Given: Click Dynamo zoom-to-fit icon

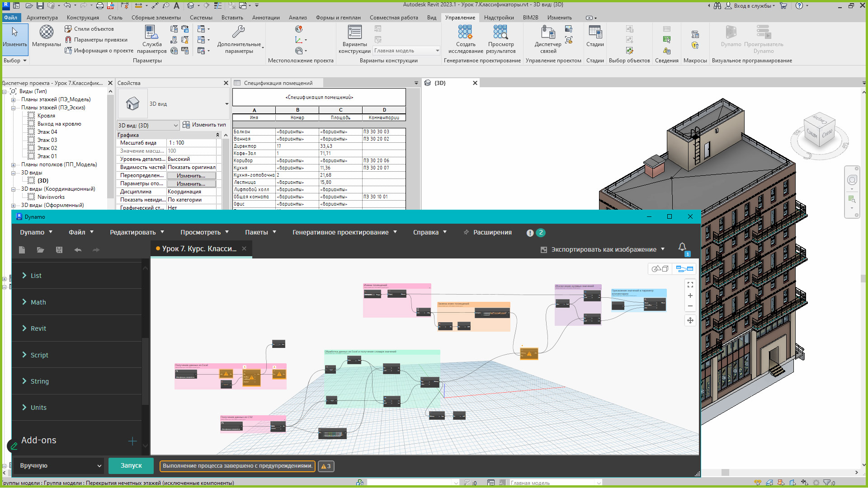Looking at the screenshot, I should pyautogui.click(x=690, y=285).
